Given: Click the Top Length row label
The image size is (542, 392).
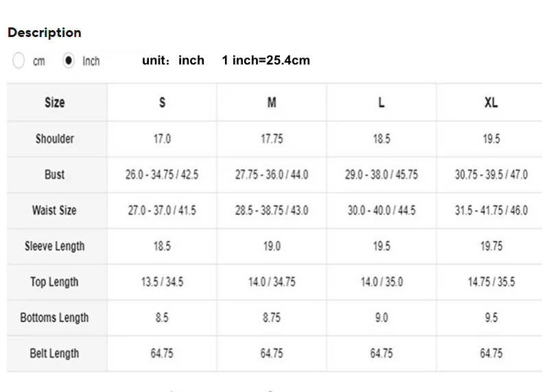Looking at the screenshot, I should [x=54, y=282].
